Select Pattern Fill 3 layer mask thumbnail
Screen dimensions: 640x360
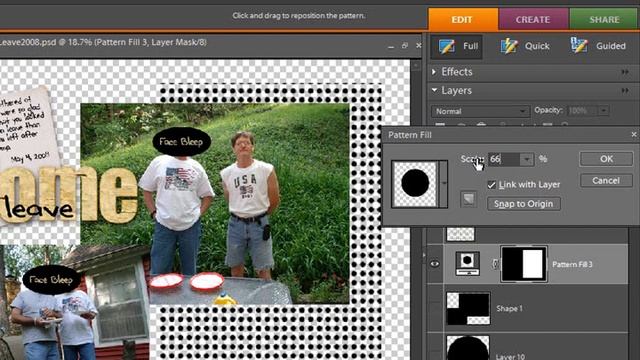[x=524, y=264]
